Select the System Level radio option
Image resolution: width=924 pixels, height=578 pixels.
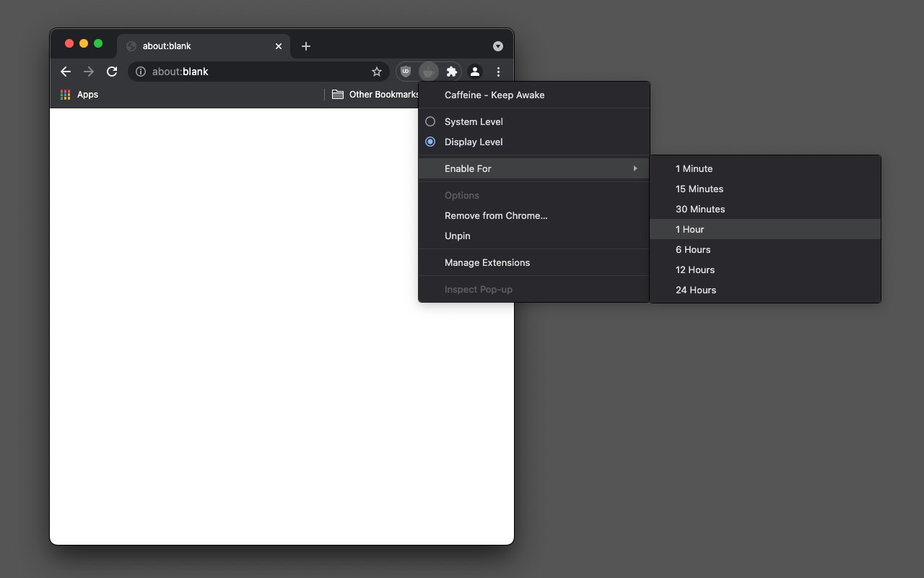pos(534,121)
